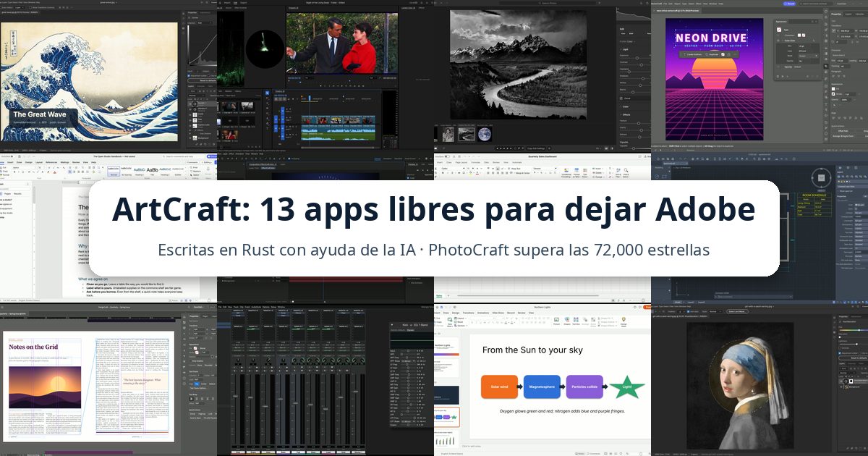Select the portrait thumbnail in the filmstrip
Image resolution: width=868 pixels, height=456 pixels.
point(448,135)
